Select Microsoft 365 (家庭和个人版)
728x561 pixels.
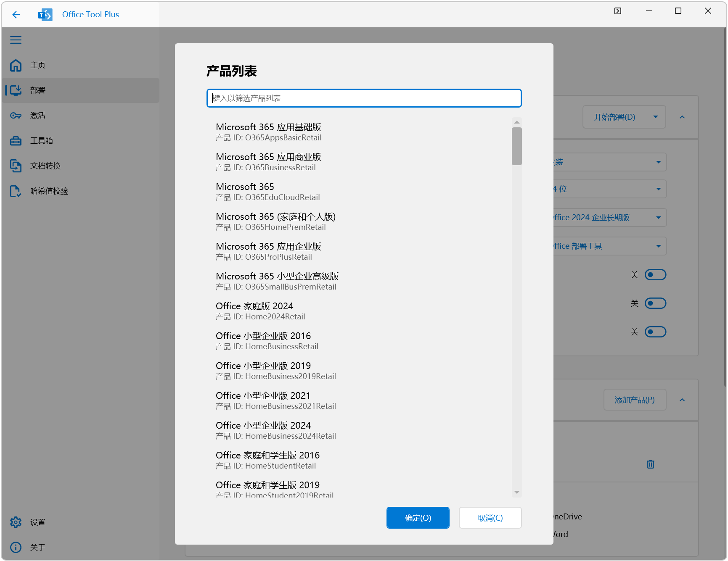[360, 221]
